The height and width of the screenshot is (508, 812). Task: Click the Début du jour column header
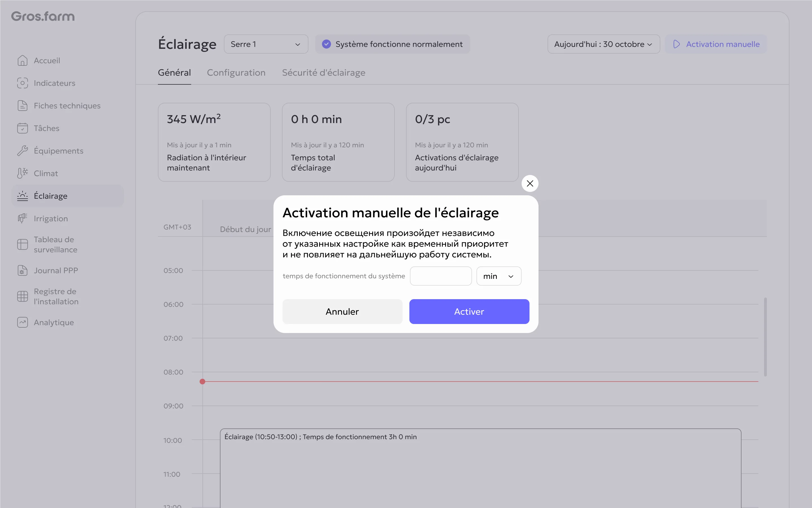click(x=245, y=229)
